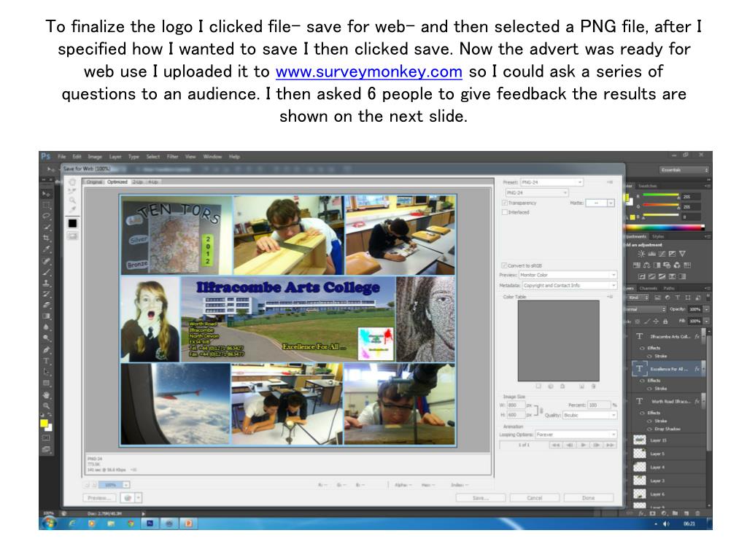The height and width of the screenshot is (560, 747).
Task: Add a Vibrance adjustment
Action: [x=682, y=254]
